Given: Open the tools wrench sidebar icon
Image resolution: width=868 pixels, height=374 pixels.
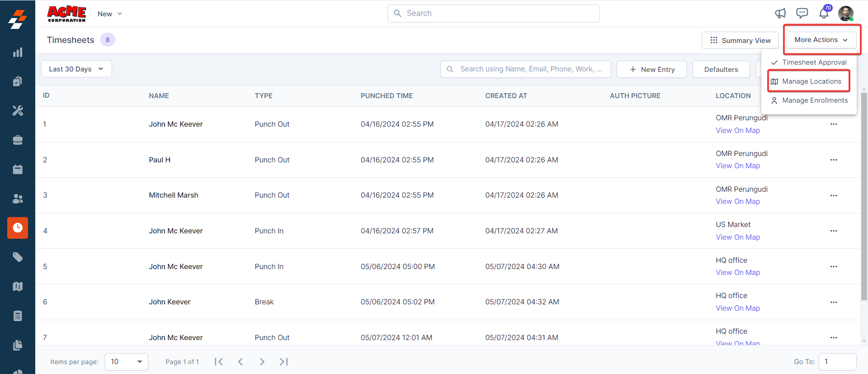Looking at the screenshot, I should coord(18,111).
